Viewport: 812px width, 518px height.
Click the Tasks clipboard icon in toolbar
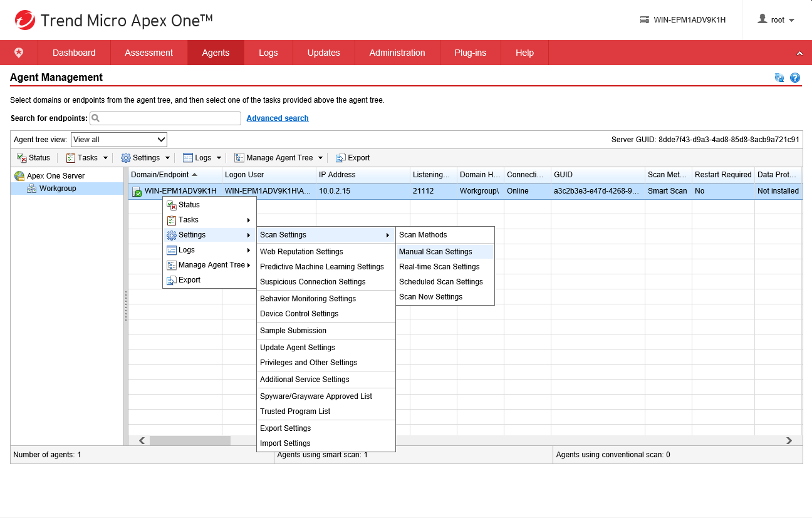pos(71,158)
